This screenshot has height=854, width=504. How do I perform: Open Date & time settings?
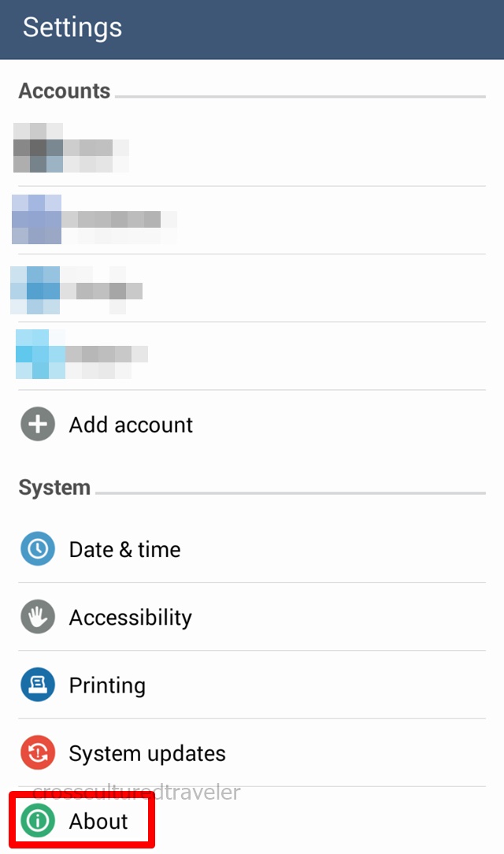click(124, 549)
